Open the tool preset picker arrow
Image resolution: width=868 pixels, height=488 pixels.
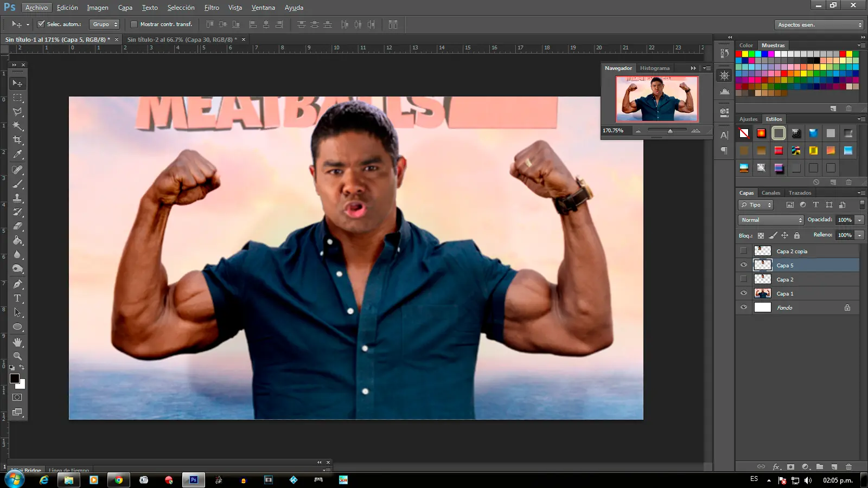28,25
